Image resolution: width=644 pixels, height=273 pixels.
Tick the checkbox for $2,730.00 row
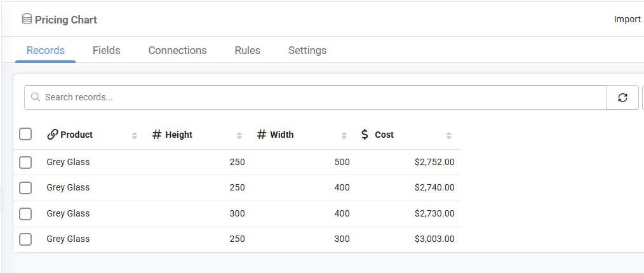(25, 213)
